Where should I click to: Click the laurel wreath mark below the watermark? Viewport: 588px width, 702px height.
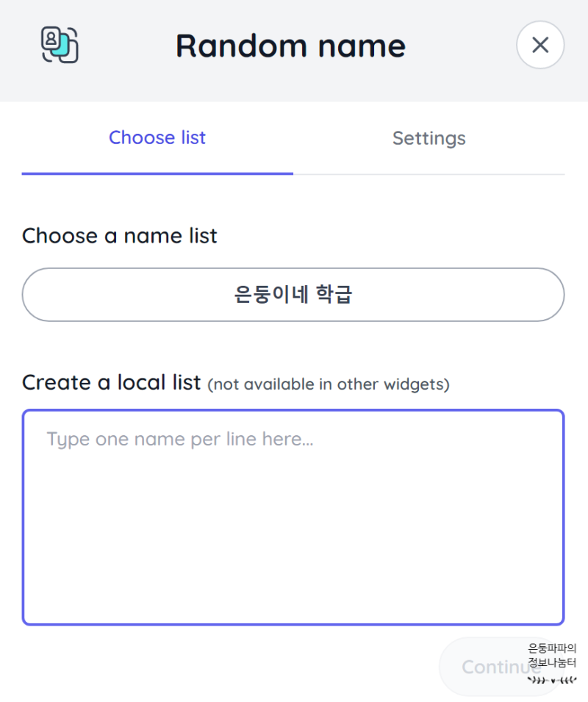[550, 680]
